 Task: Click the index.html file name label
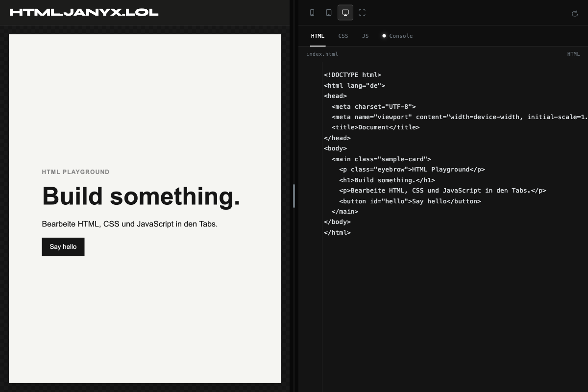tap(322, 54)
